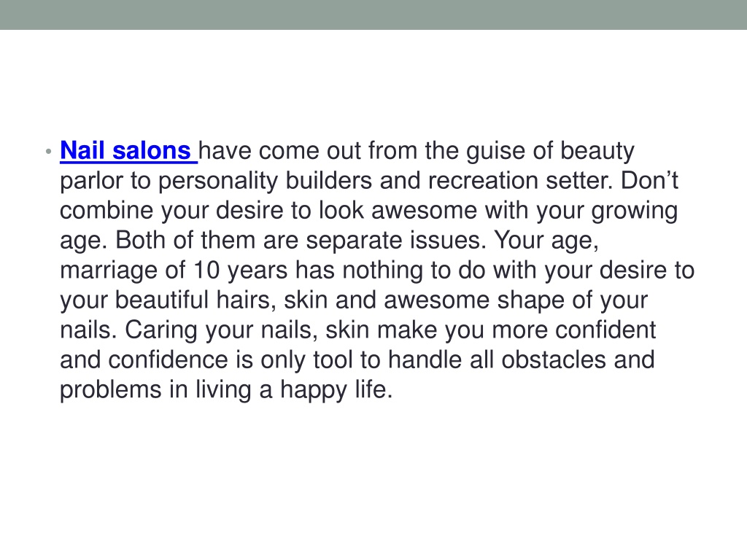Click the number '10' in the text
Image resolution: width=747 pixels, height=560 pixels.
[206, 271]
